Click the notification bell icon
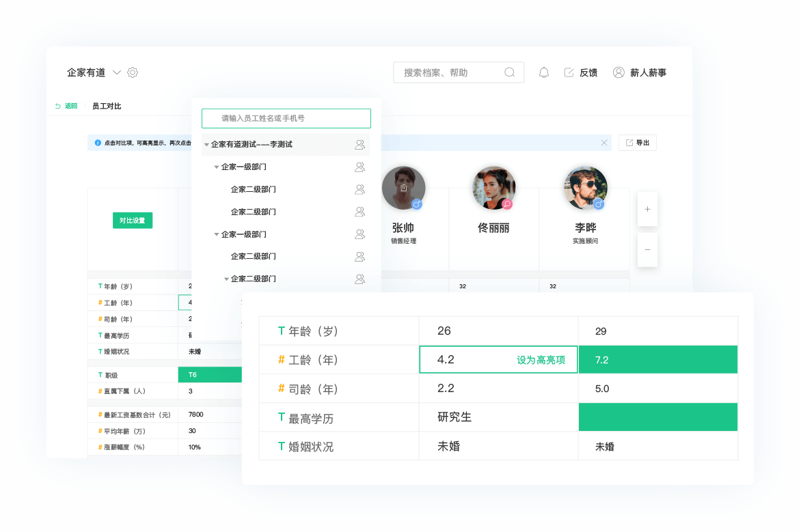Viewport: 801px width, 532px height. [544, 72]
